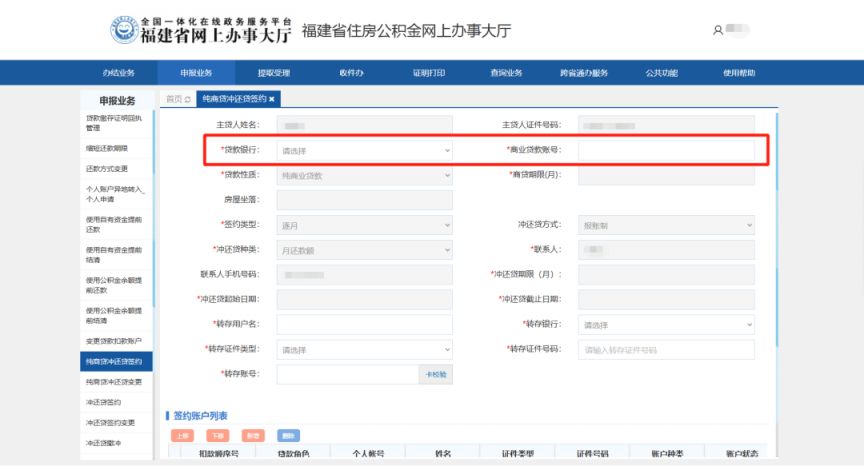Open 使用公积金余额提前结清 in the sidebar
Viewport: 864px width, 466px height.
(x=116, y=315)
